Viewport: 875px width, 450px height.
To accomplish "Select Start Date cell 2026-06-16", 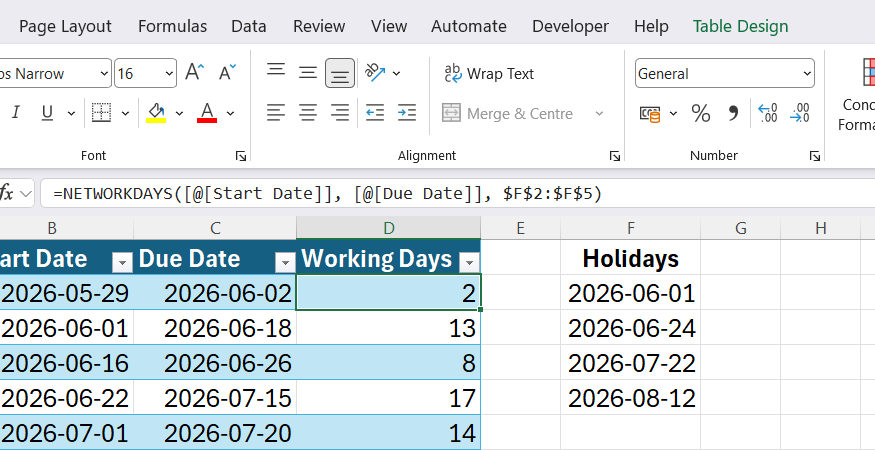I will click(66, 363).
